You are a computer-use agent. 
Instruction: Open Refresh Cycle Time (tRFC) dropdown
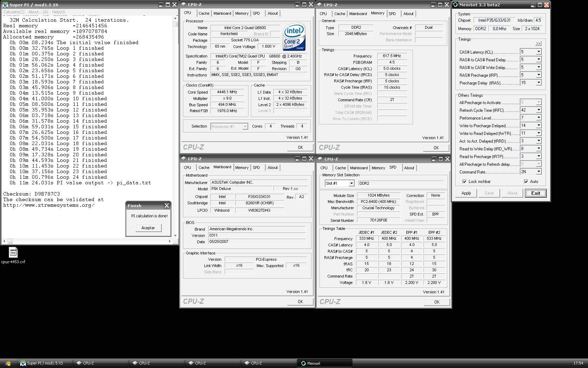[539, 110]
